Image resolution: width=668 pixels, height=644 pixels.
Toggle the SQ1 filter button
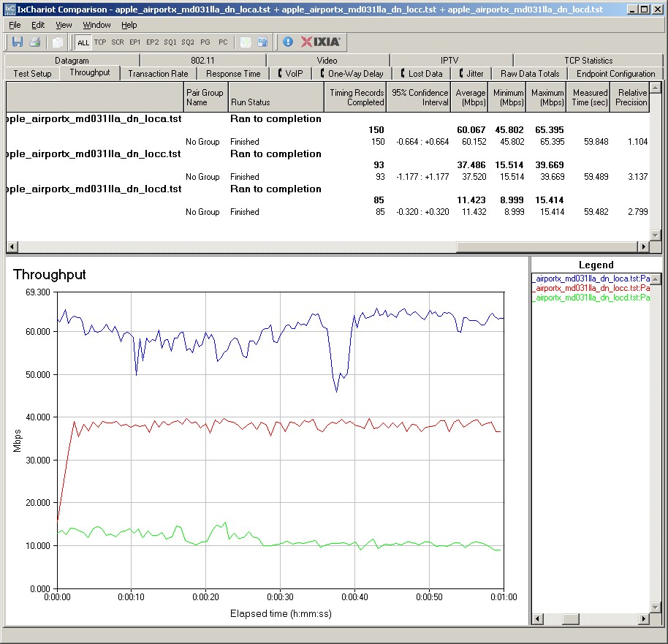[x=170, y=42]
